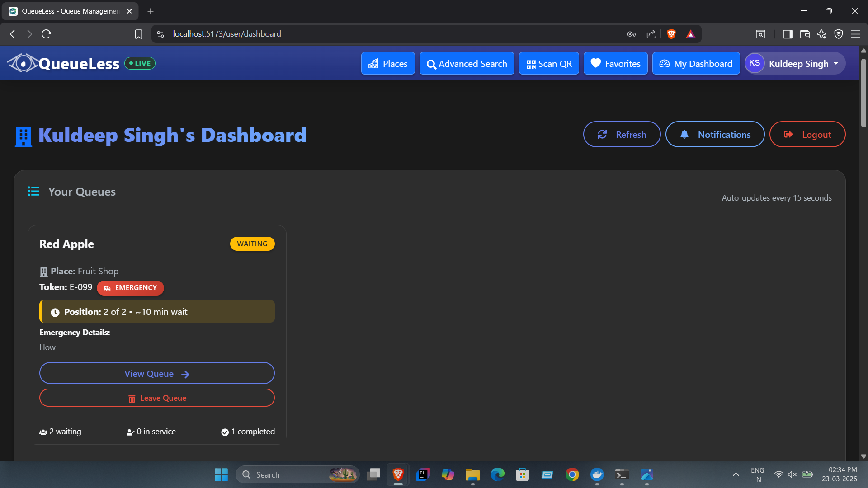Viewport: 868px width, 488px height.
Task: Click the WAITING status badge
Action: 252,244
